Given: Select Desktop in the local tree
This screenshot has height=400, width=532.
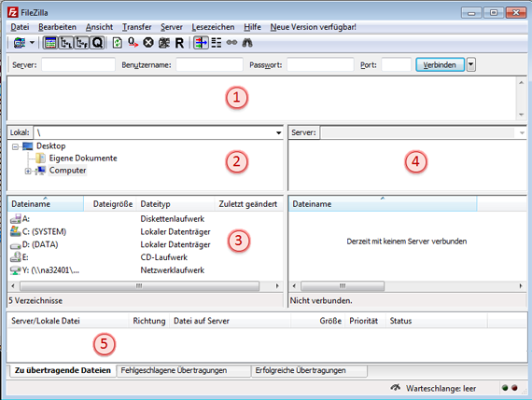Looking at the screenshot, I should coord(51,145).
